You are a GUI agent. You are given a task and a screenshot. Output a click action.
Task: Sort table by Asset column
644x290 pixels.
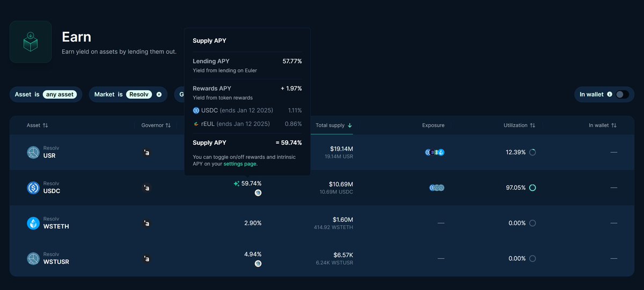38,125
